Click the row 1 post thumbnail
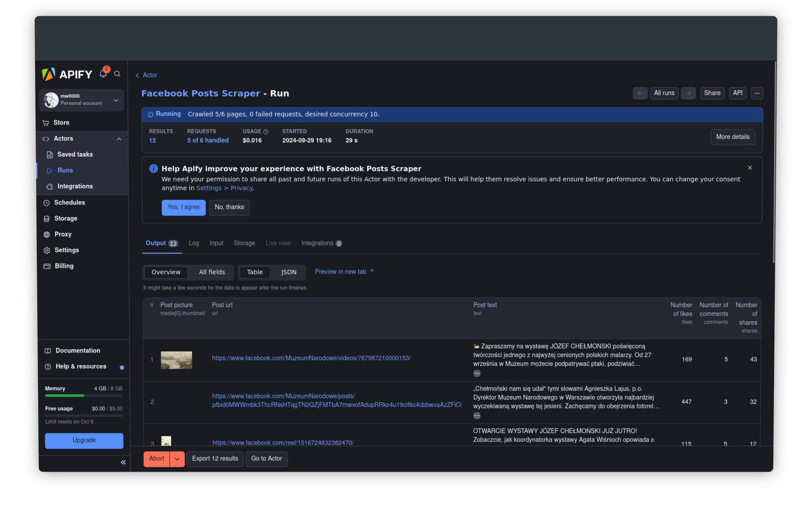 pyautogui.click(x=176, y=360)
